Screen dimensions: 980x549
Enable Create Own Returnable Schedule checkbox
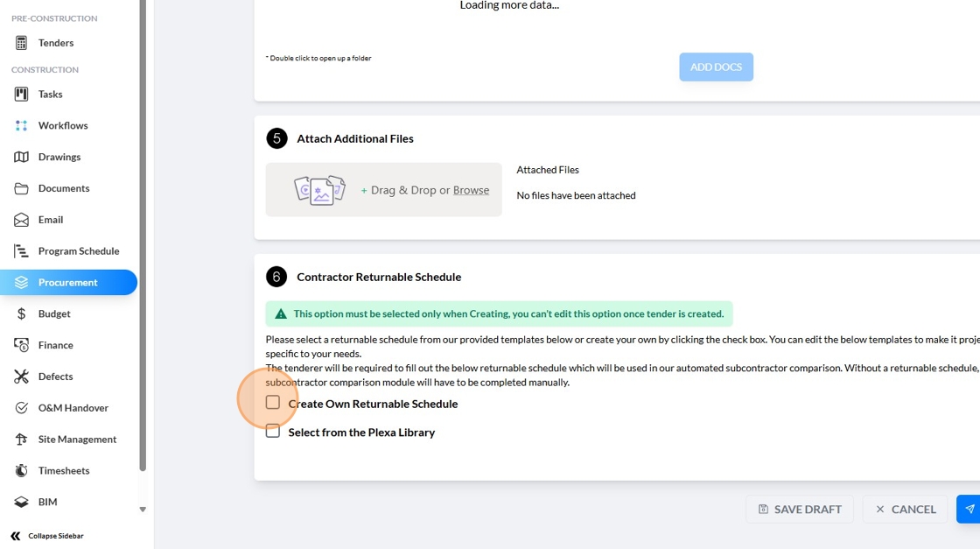(273, 403)
